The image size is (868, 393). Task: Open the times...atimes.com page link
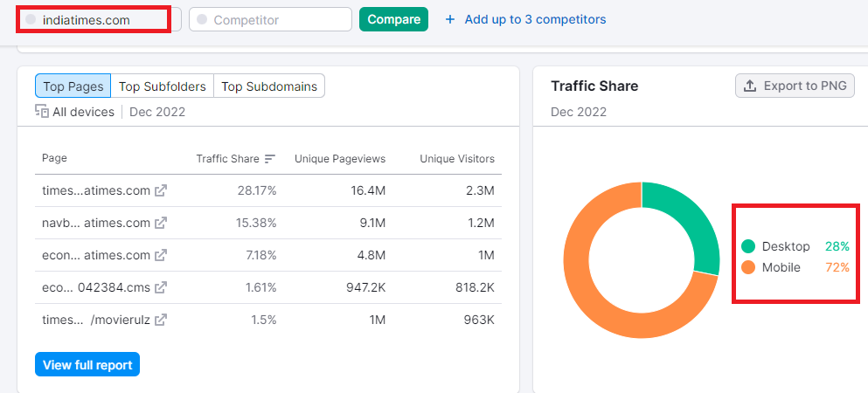coord(96,190)
